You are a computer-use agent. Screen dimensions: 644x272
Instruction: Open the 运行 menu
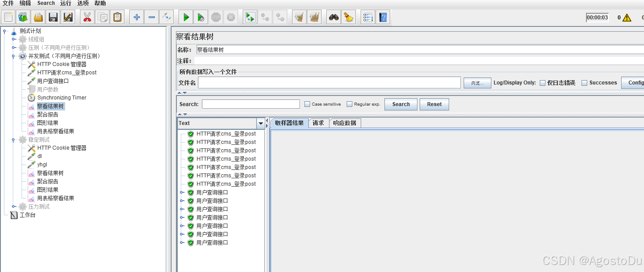(66, 3)
